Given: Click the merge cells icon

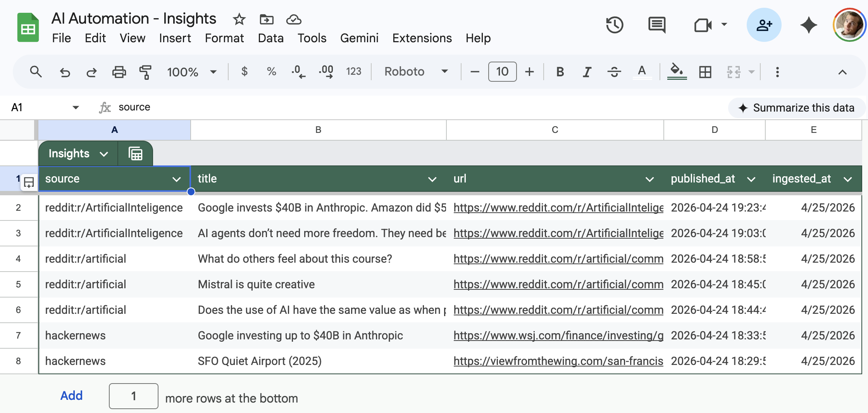Looking at the screenshot, I should [734, 72].
